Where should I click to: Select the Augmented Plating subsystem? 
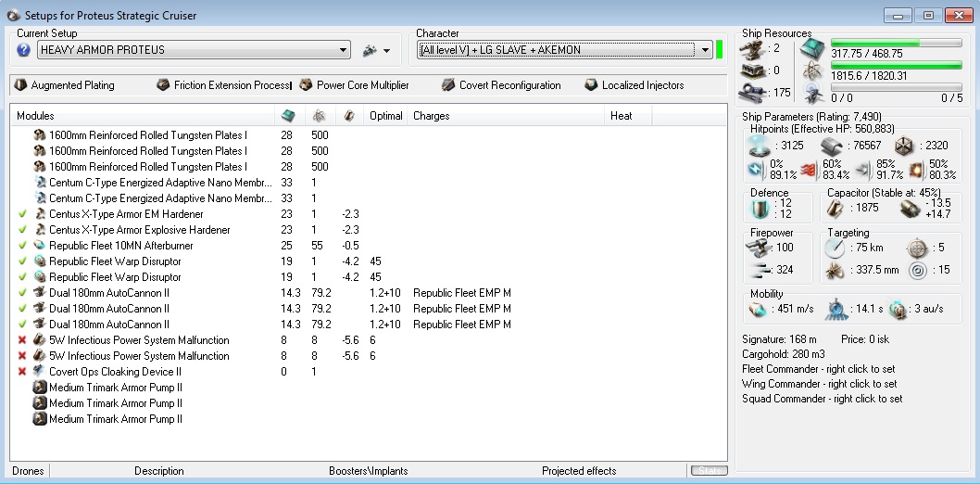[x=64, y=85]
